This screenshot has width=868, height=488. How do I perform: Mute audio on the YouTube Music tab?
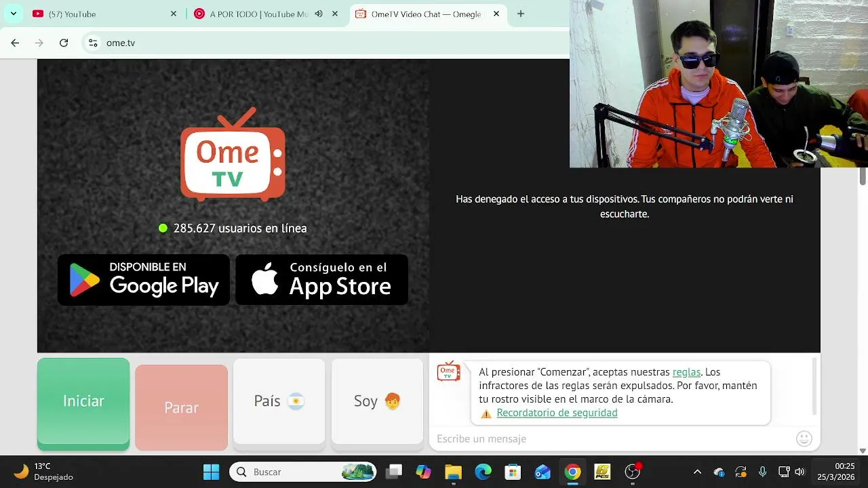pyautogui.click(x=319, y=14)
